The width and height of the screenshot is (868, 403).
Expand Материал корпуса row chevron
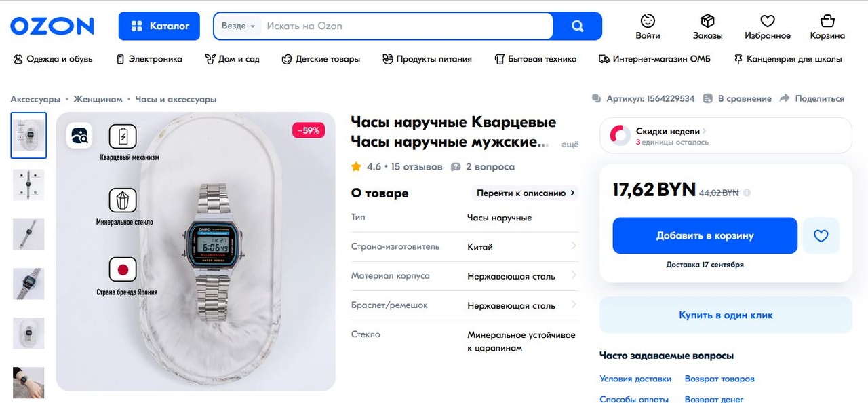pyautogui.click(x=574, y=275)
